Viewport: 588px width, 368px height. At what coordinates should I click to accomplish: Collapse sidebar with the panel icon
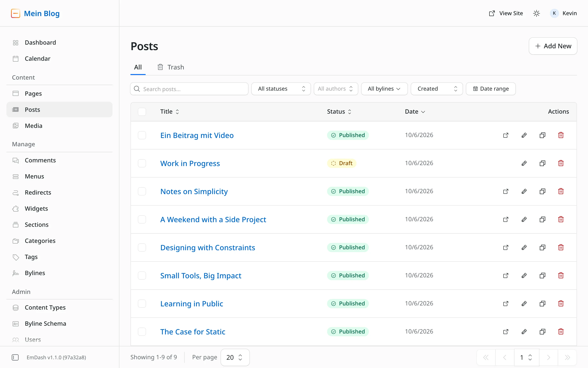click(15, 357)
